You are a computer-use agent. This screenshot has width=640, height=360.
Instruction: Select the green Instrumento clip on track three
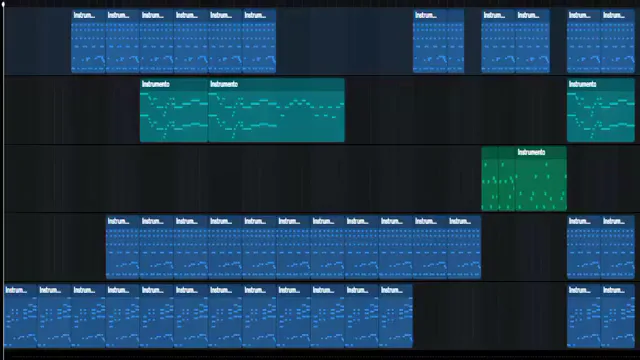[524, 179]
